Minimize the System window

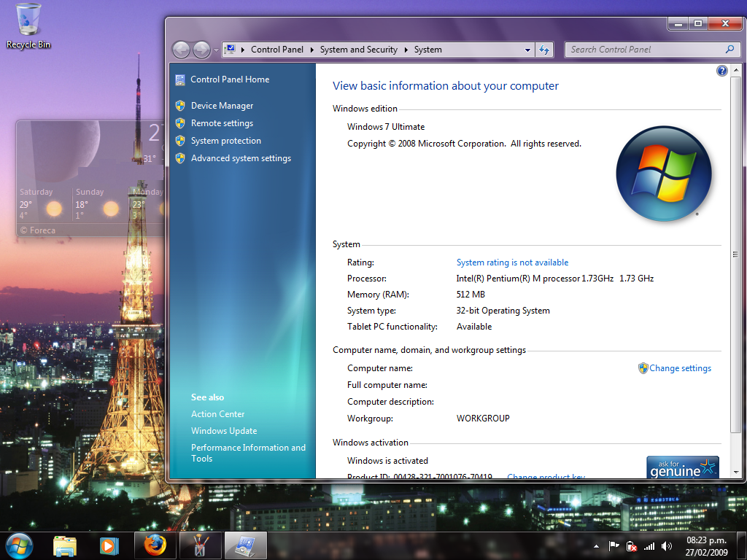[x=678, y=23]
